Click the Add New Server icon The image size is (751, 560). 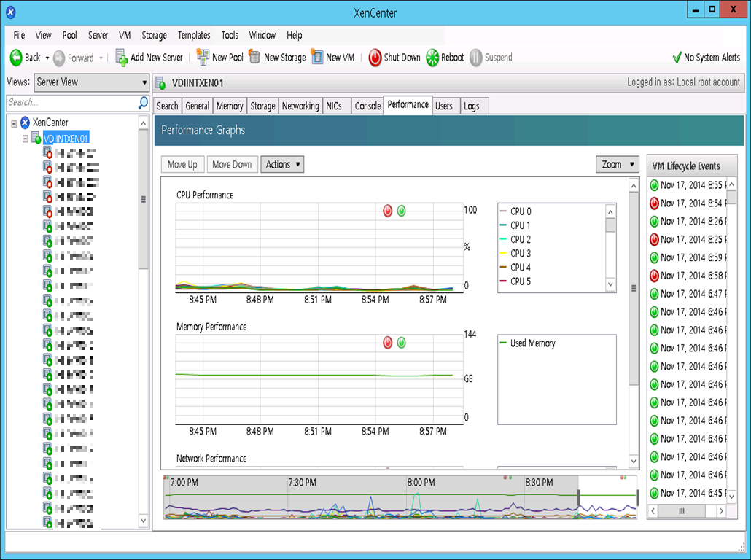[122, 58]
